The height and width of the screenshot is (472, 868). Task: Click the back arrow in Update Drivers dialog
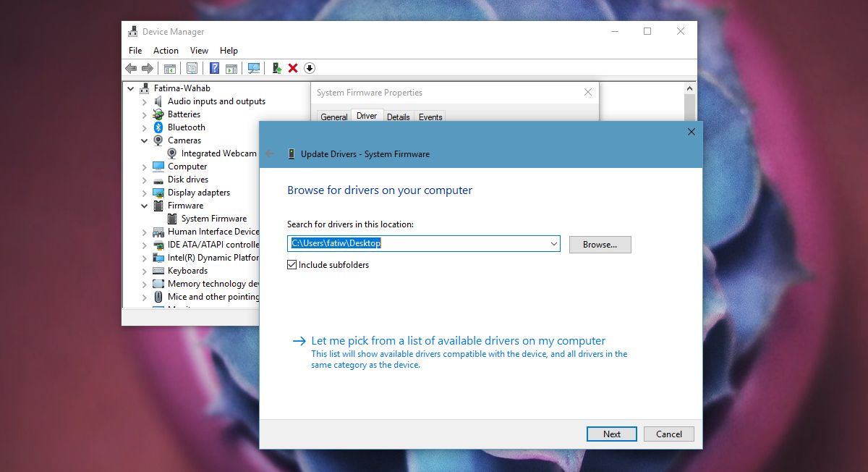click(271, 153)
